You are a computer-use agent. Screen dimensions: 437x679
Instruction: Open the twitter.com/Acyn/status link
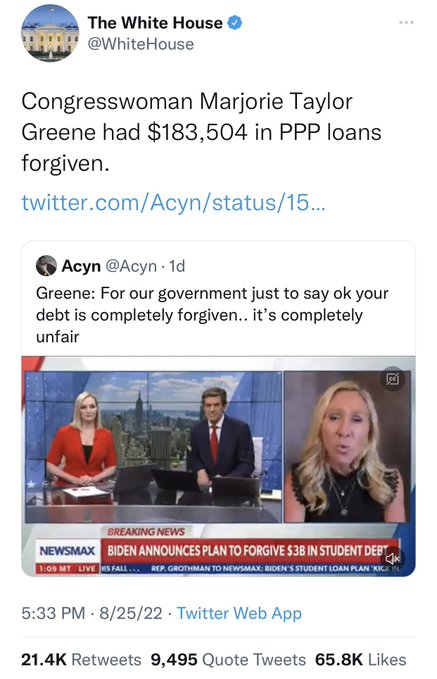(173, 202)
